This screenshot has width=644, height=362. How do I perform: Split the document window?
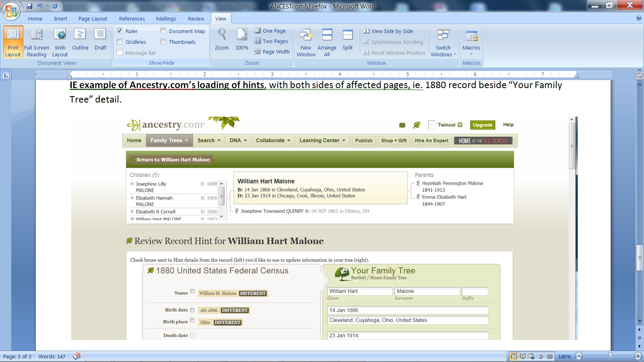(347, 40)
